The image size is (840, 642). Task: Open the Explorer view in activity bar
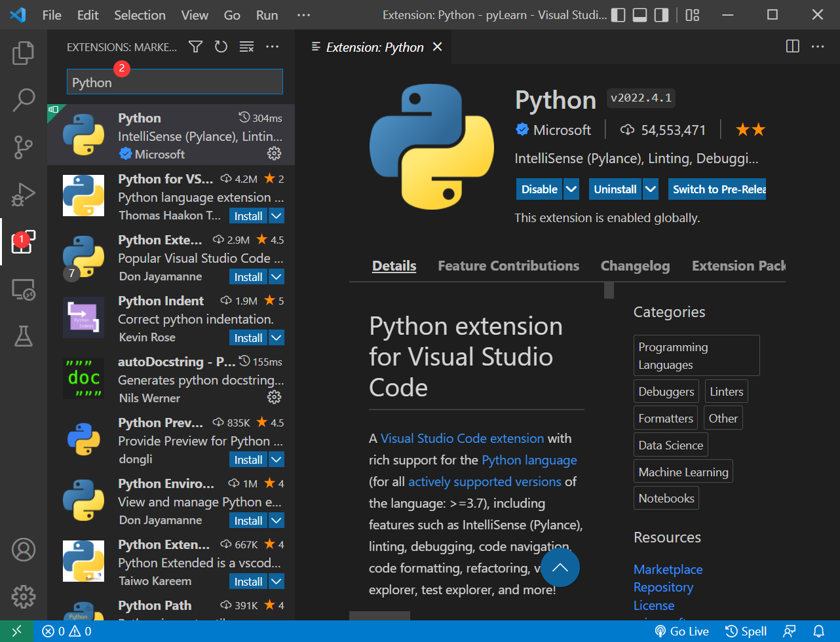(24, 53)
